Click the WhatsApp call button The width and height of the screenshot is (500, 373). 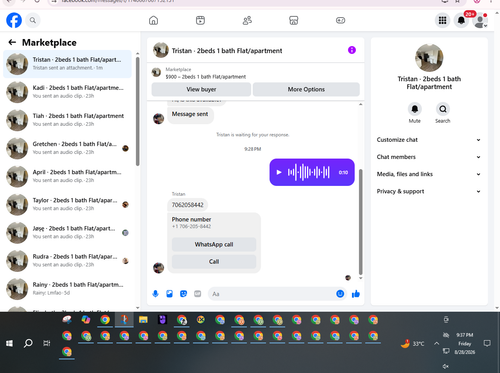click(214, 244)
